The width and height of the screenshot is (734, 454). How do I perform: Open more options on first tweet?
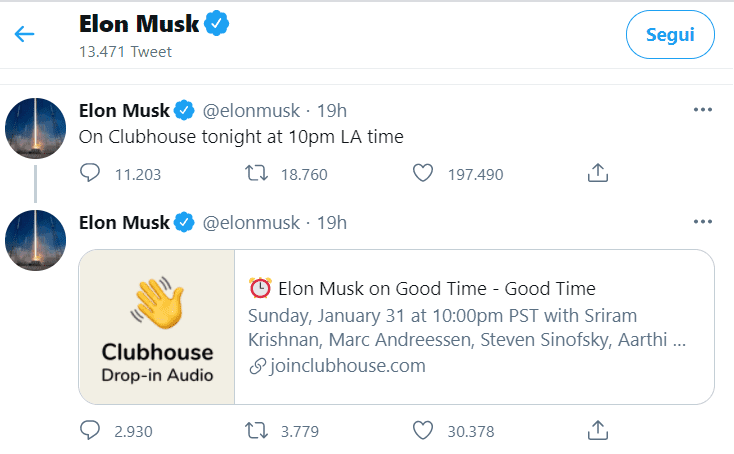coord(703,109)
